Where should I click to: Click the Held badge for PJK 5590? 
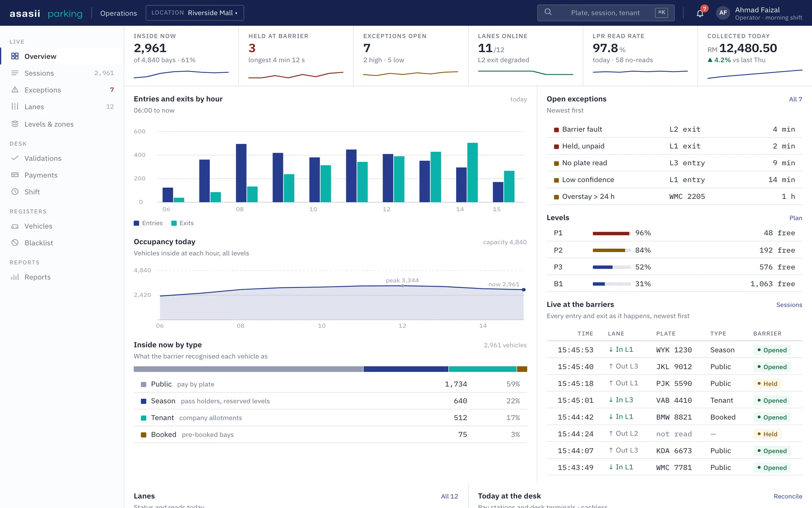[767, 384]
